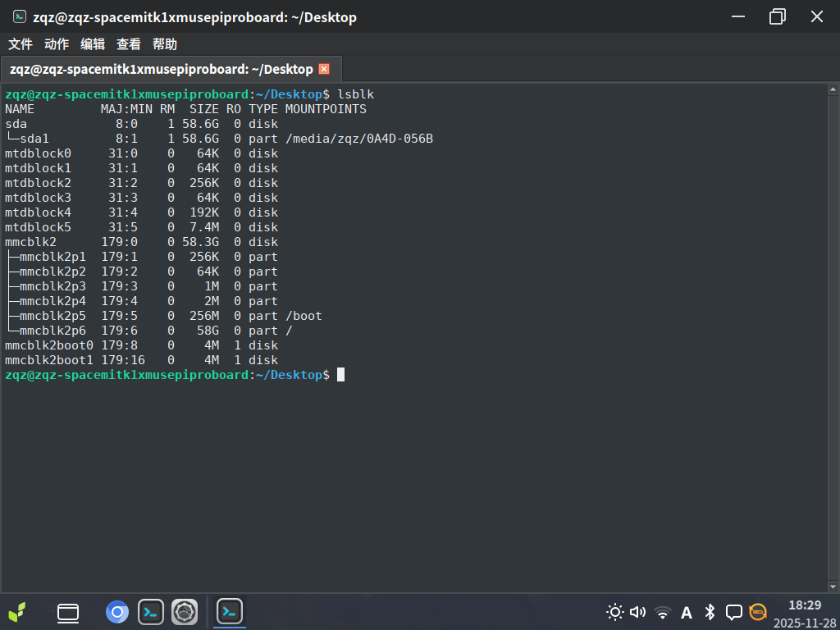The image size is (840, 630).
Task: Click the MOUNTPOINTS column header
Action: [326, 109]
